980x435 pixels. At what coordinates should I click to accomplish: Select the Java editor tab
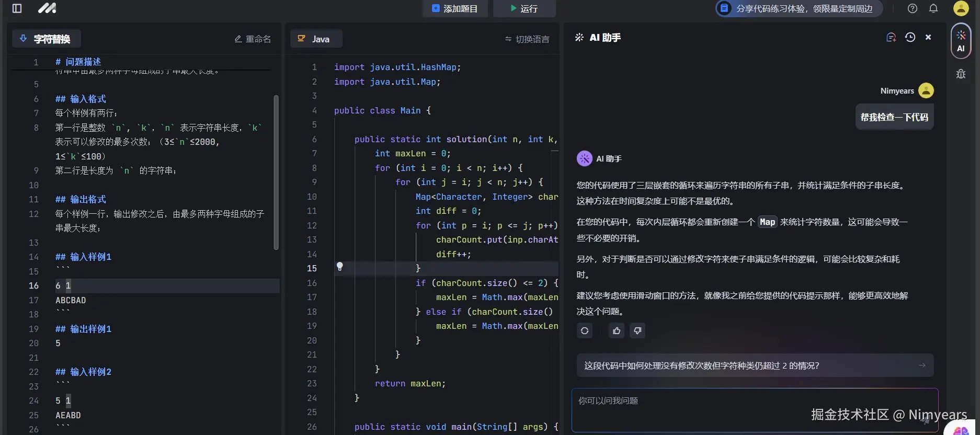315,39
